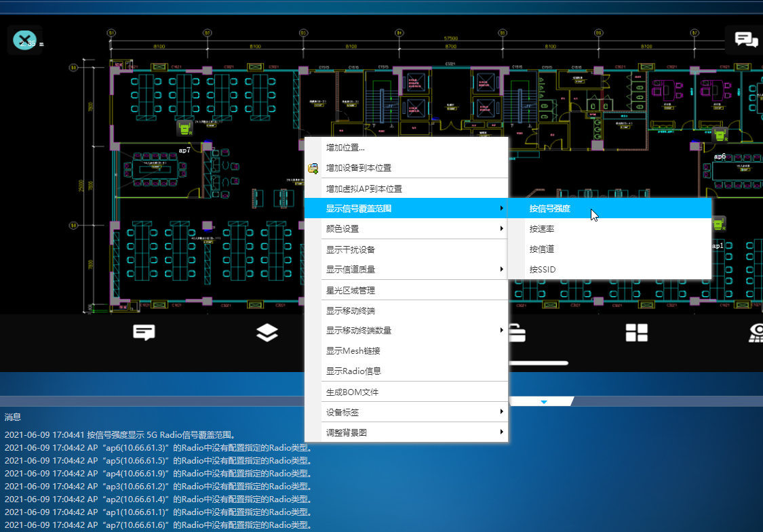Click the round X scale icon labeled 2.85 m
This screenshot has width=763, height=532.
pyautogui.click(x=24, y=40)
